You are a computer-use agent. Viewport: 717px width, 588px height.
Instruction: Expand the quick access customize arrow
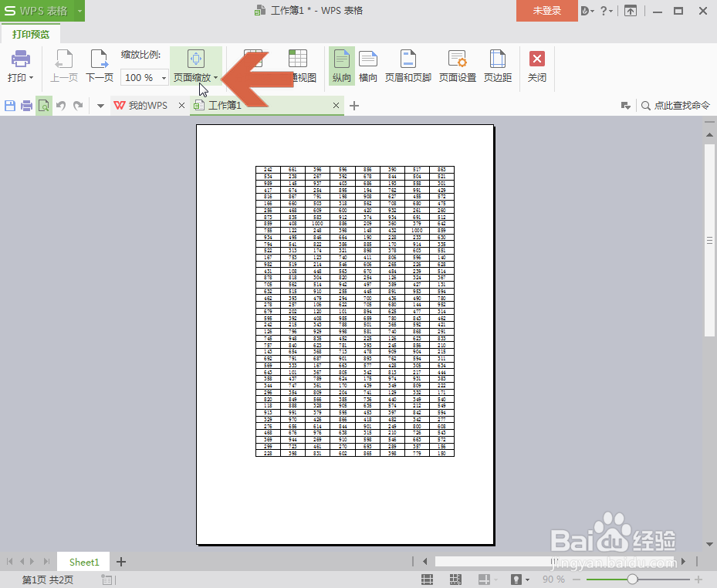100,106
